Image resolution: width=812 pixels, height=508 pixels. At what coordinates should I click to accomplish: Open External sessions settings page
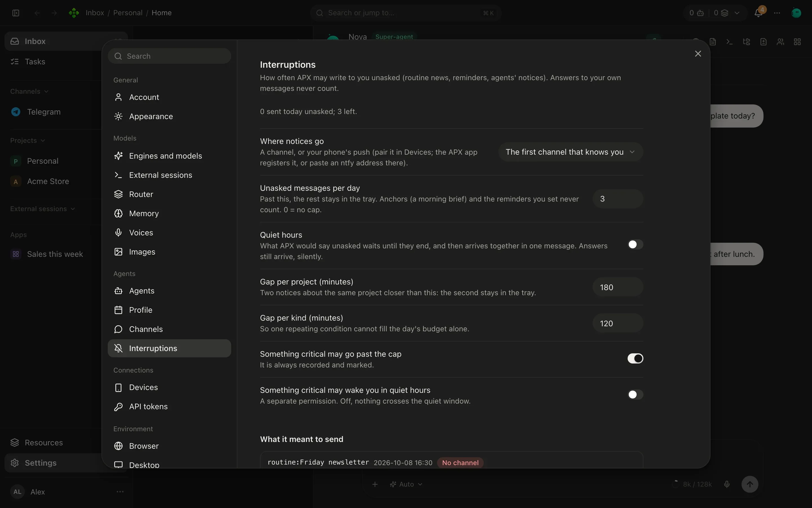coord(169,175)
